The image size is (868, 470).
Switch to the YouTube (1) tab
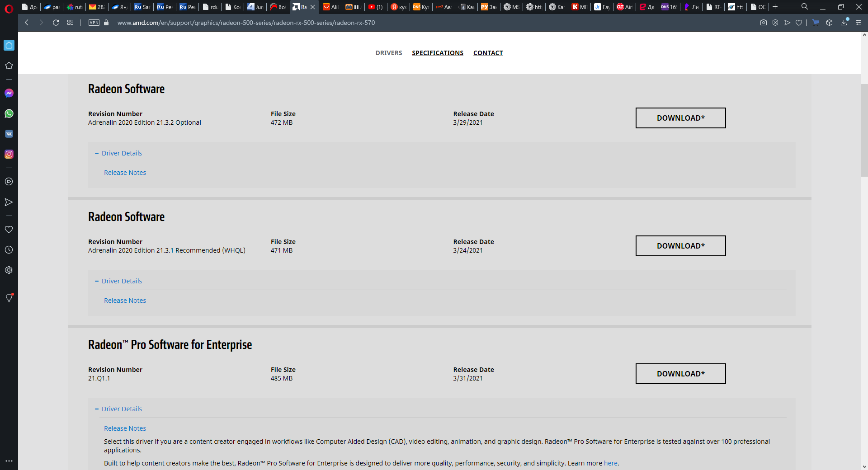click(x=376, y=7)
